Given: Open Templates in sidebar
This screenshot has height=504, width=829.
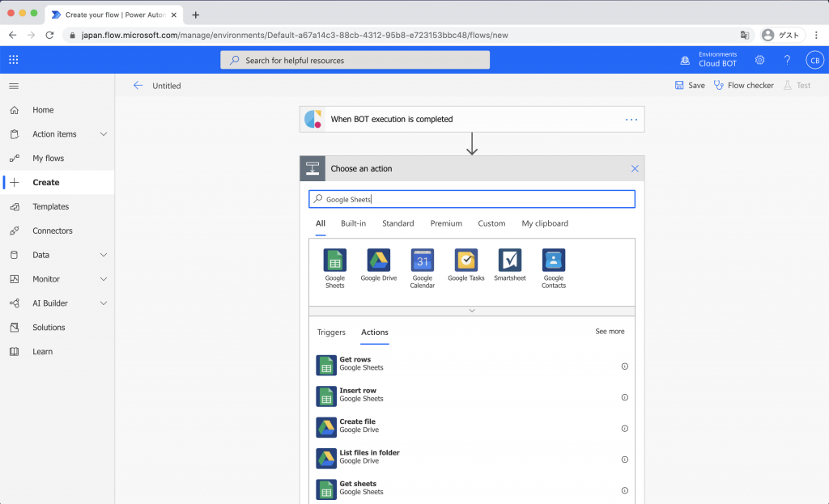Looking at the screenshot, I should (x=57, y=206).
